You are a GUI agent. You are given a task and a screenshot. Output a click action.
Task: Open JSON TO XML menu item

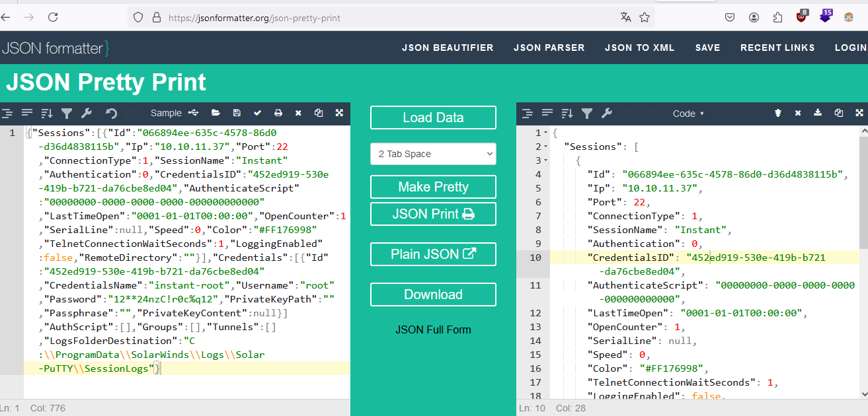click(x=639, y=48)
